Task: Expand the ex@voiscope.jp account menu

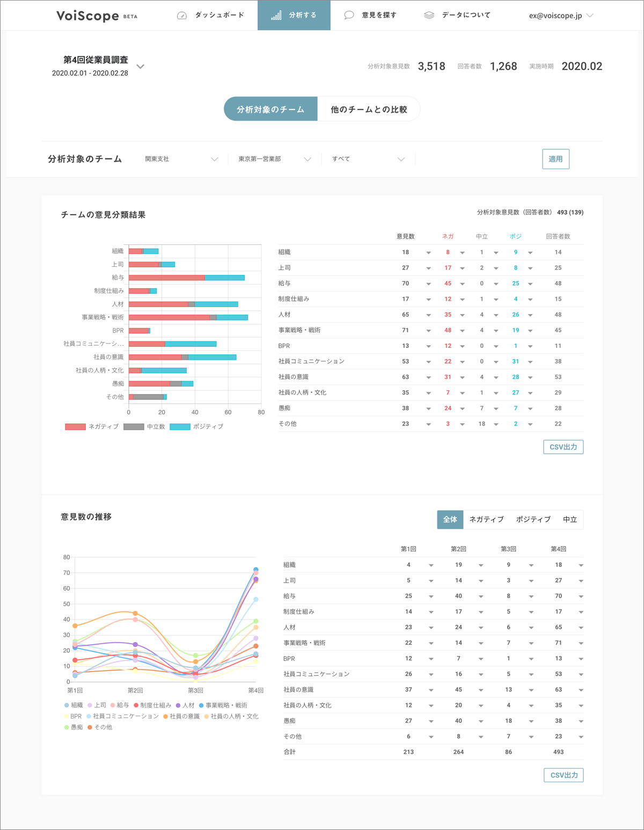Action: click(x=561, y=16)
